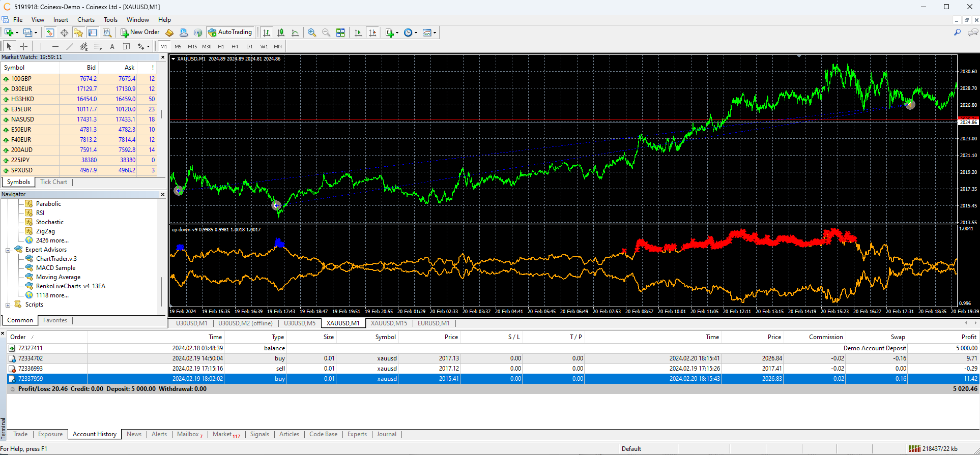Toggle the chart Auto Scroll button

(x=358, y=33)
